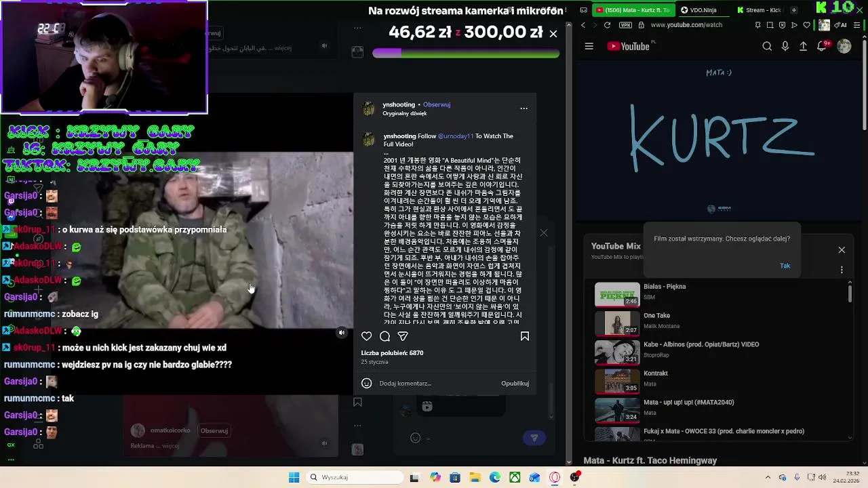Open File Explorer from the taskbar
The width and height of the screenshot is (868, 488).
(x=475, y=478)
